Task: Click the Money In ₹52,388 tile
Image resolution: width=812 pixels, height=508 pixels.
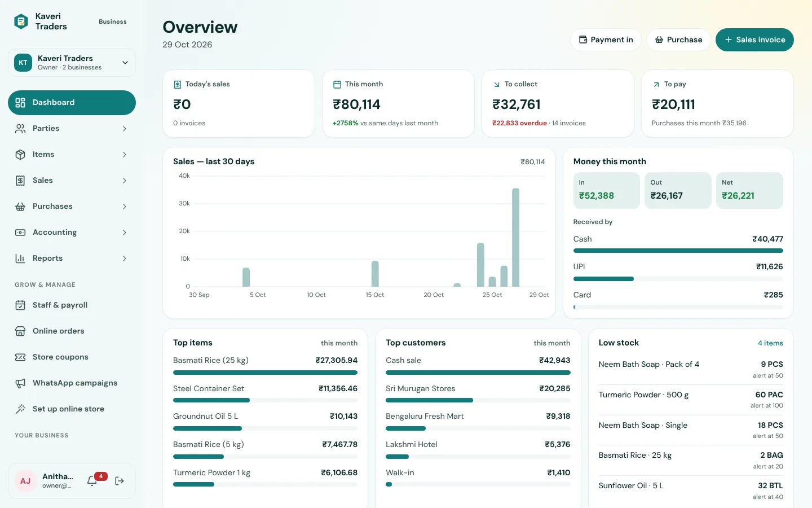Action: [x=606, y=191]
